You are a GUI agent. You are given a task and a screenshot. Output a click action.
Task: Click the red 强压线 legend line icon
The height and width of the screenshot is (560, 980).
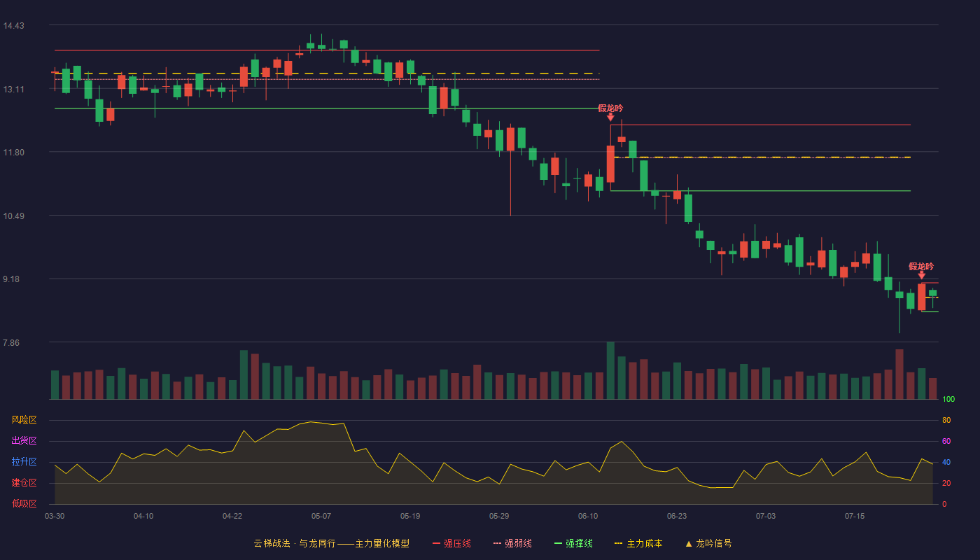tap(436, 543)
